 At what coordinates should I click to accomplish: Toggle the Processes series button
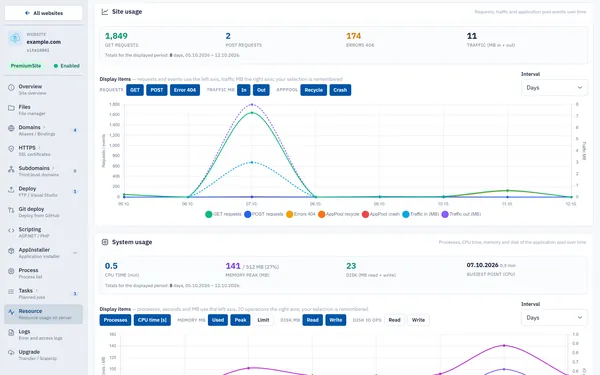tap(115, 320)
